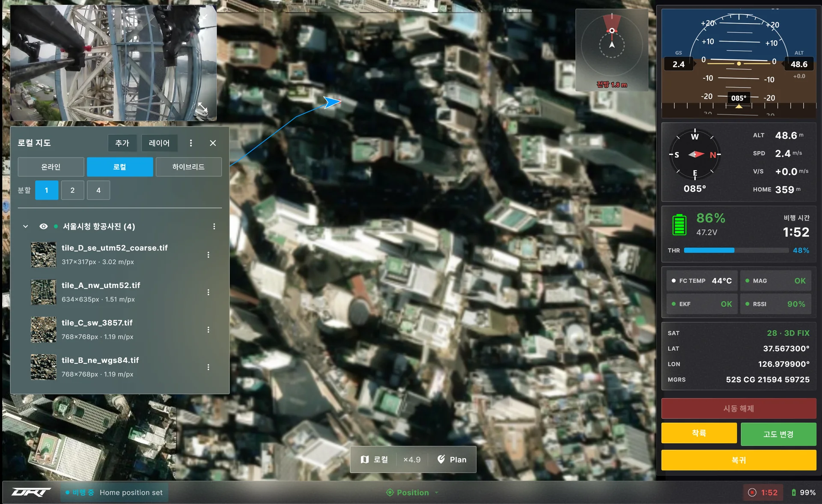Select the tile_A_nw_utm52.tif thumbnail
822x504 pixels.
tap(44, 292)
